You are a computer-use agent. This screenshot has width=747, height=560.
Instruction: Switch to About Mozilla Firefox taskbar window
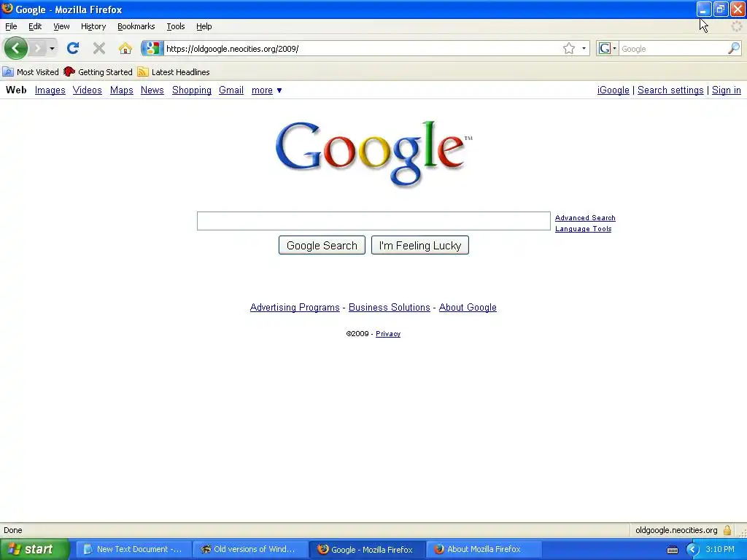[484, 549]
